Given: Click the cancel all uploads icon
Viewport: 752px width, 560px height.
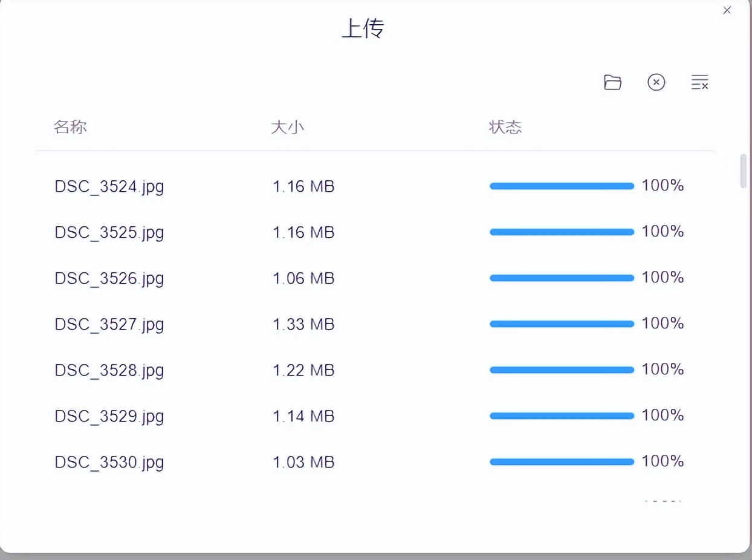Looking at the screenshot, I should pyautogui.click(x=656, y=82).
